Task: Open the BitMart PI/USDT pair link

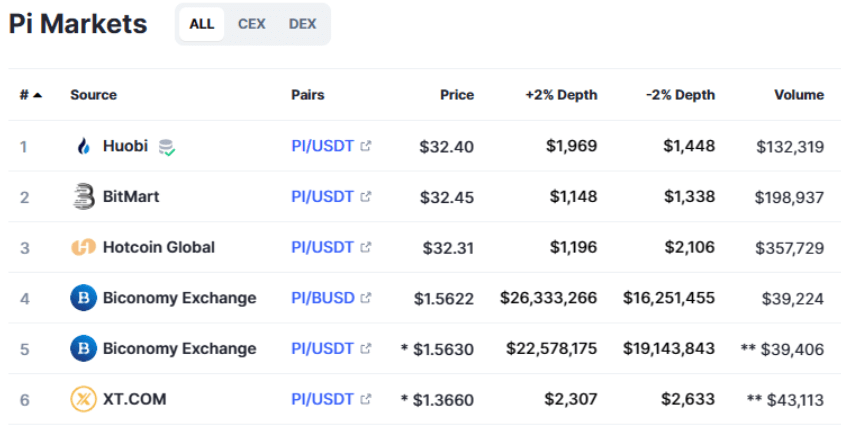Action: 322,197
